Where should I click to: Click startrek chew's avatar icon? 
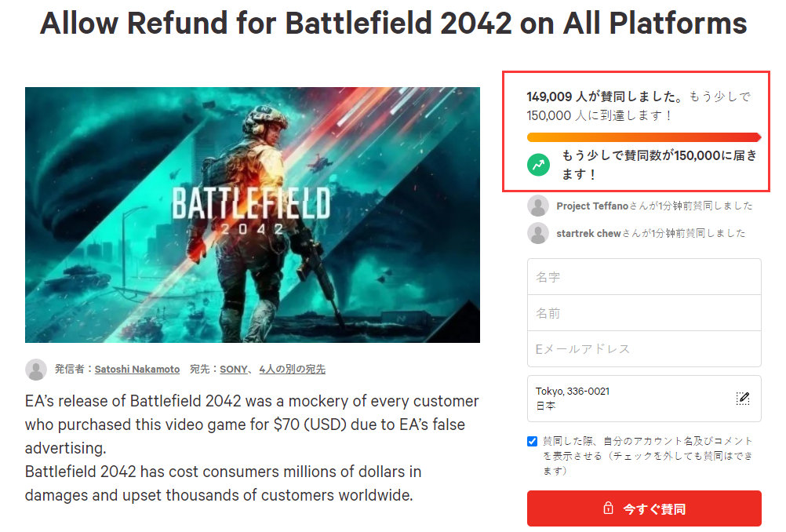click(x=538, y=233)
